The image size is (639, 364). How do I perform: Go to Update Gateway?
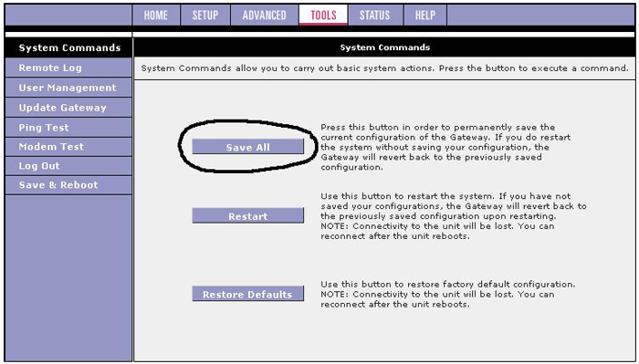pos(68,108)
